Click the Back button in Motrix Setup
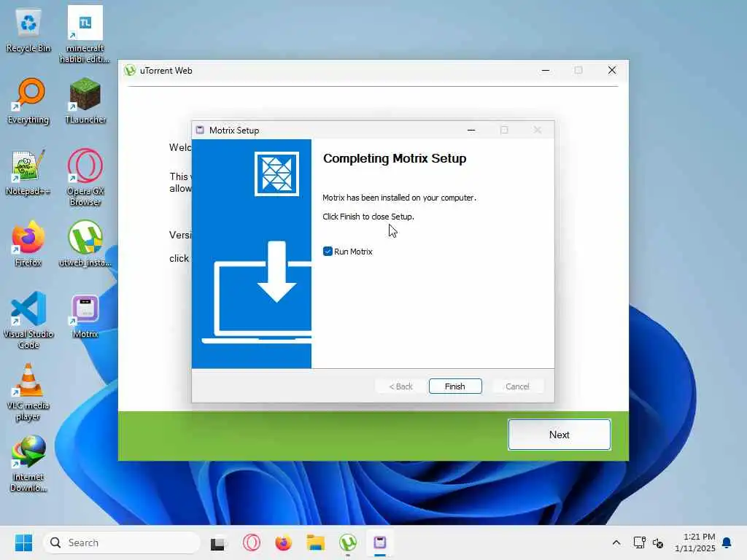Image resolution: width=747 pixels, height=560 pixels. (x=400, y=386)
